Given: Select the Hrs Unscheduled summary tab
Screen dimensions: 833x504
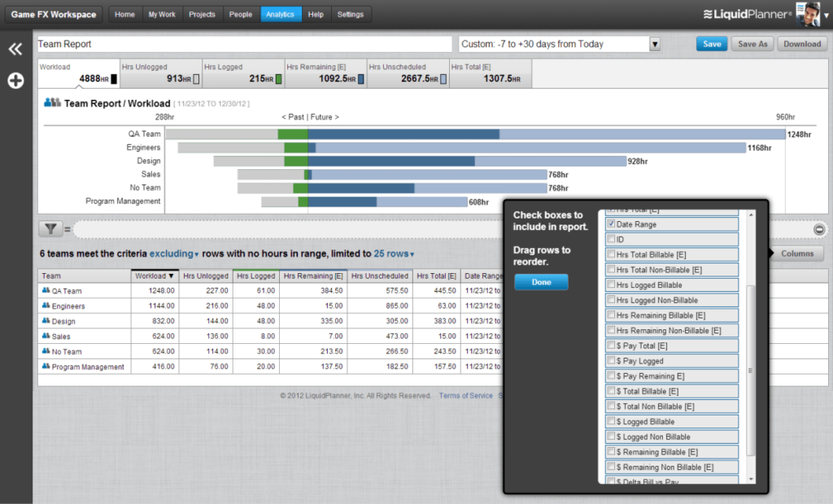Looking at the screenshot, I should [x=408, y=73].
